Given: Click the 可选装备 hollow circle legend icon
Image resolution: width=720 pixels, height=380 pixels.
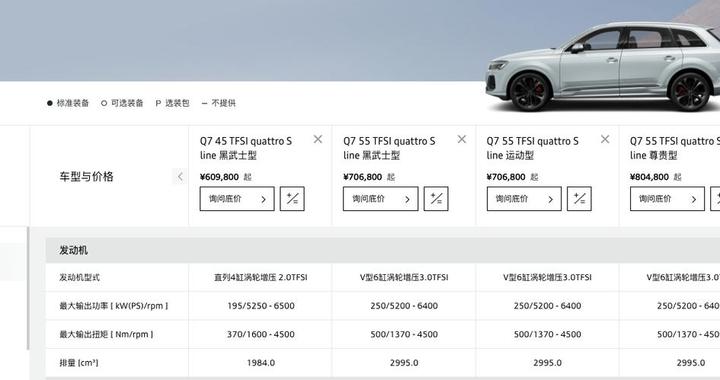Looking at the screenshot, I should [104, 103].
